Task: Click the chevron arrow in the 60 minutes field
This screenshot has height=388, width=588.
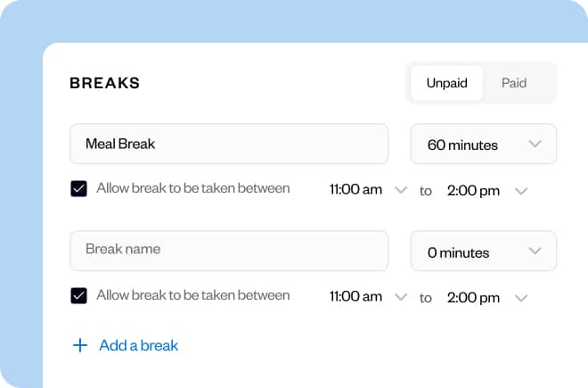Action: point(535,144)
